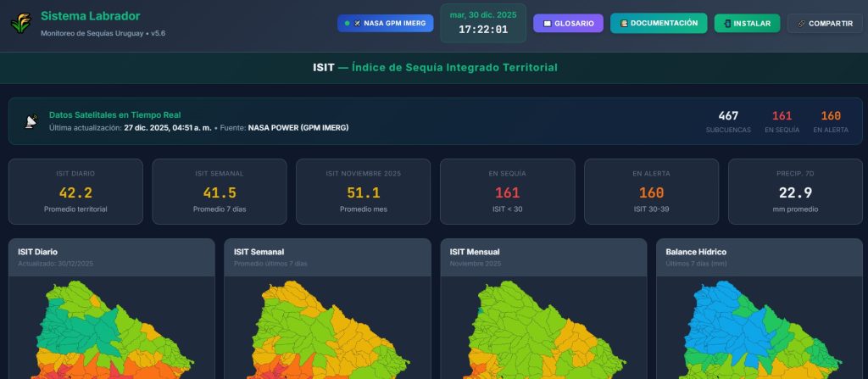The height and width of the screenshot is (379, 868).
Task: Click the En Sequía 161 stat card
Action: [x=508, y=192]
